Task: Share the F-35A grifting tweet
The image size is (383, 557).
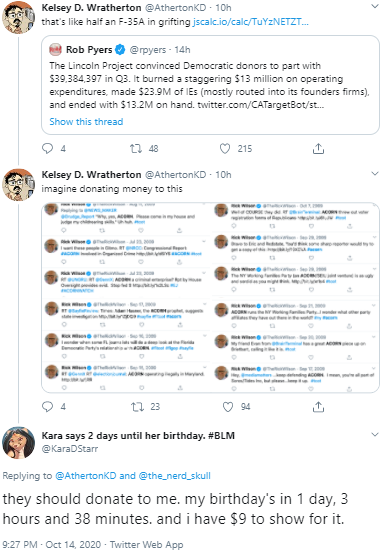Action: coord(318,148)
